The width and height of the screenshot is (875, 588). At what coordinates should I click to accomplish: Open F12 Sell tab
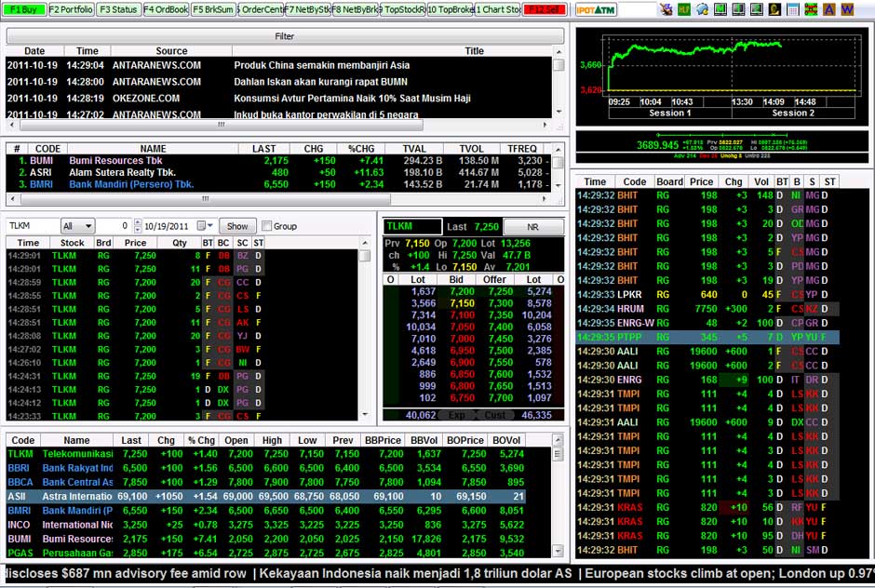click(x=545, y=9)
